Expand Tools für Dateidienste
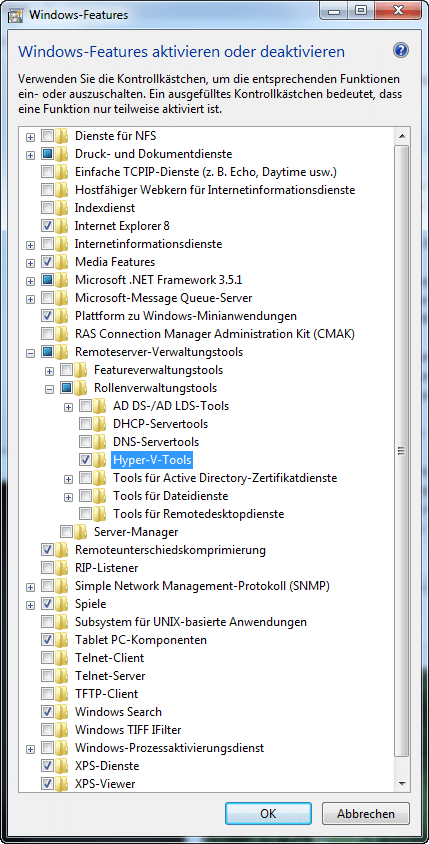 point(68,497)
